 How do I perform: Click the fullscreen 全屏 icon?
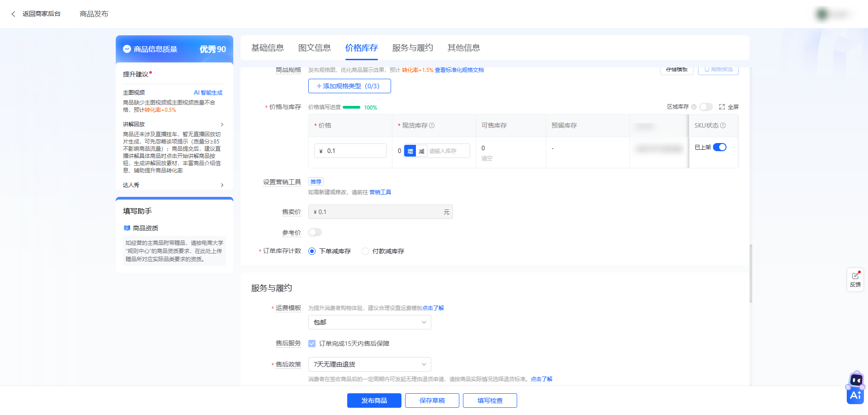pyautogui.click(x=722, y=107)
